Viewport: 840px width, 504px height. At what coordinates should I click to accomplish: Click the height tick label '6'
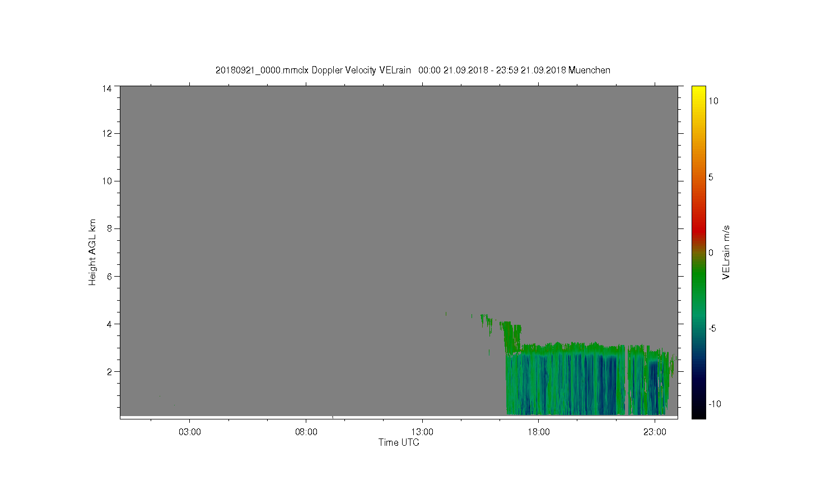click(x=109, y=276)
